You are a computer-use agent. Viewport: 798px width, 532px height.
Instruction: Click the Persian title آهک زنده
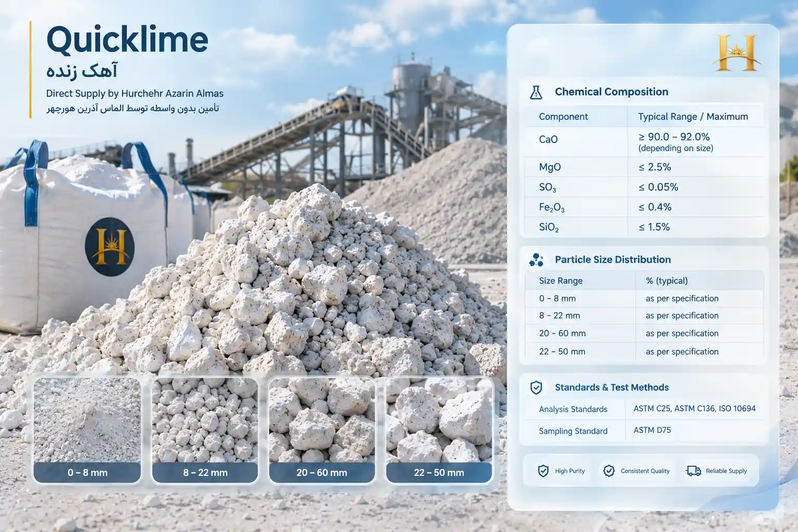pyautogui.click(x=82, y=71)
